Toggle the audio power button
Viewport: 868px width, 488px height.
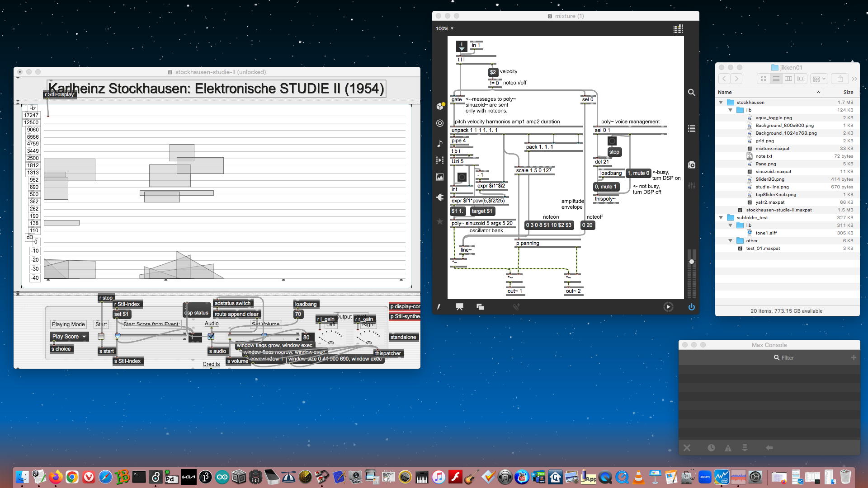click(x=691, y=307)
